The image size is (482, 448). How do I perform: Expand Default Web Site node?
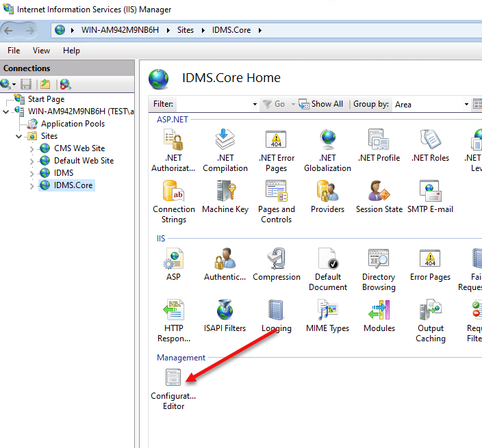click(31, 161)
